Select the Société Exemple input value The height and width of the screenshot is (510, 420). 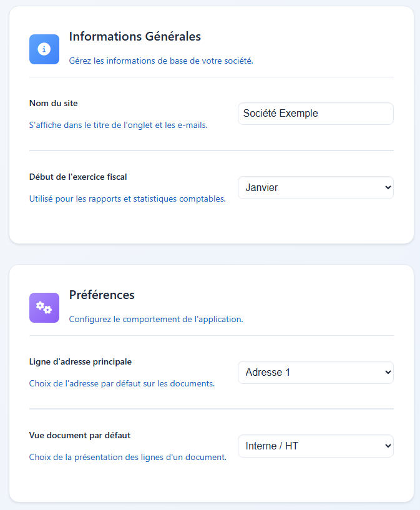[x=315, y=114]
